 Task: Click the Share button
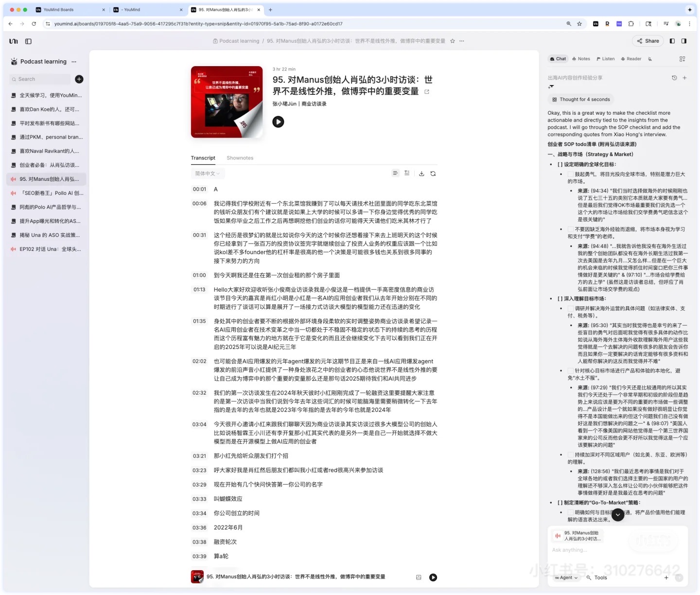click(648, 41)
